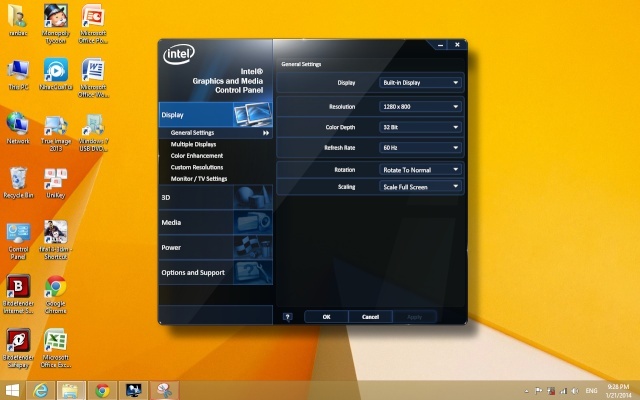640x400 pixels.
Task: Click the Windows Start button
Action: pyautogui.click(x=12, y=391)
